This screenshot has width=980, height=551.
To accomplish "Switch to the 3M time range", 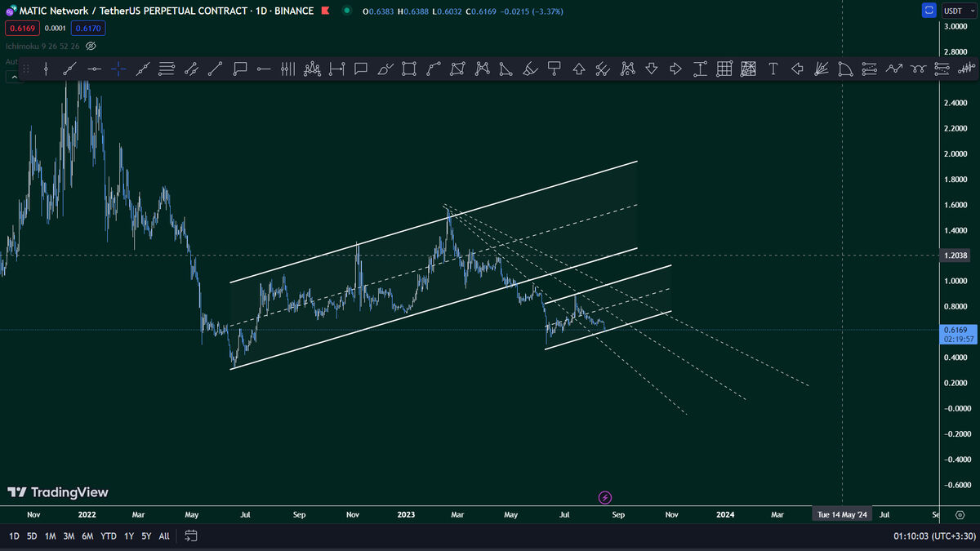I will coord(69,536).
